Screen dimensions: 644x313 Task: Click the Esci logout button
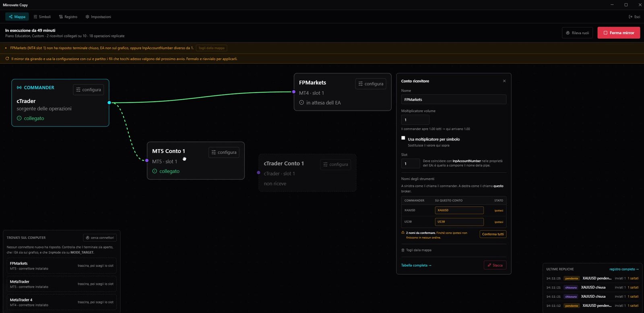point(634,17)
